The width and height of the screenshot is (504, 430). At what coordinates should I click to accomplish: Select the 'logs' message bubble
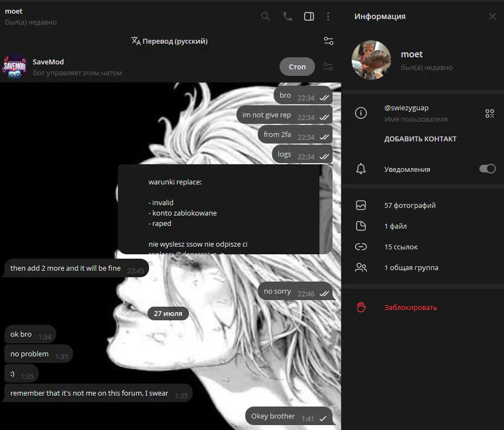pos(302,154)
